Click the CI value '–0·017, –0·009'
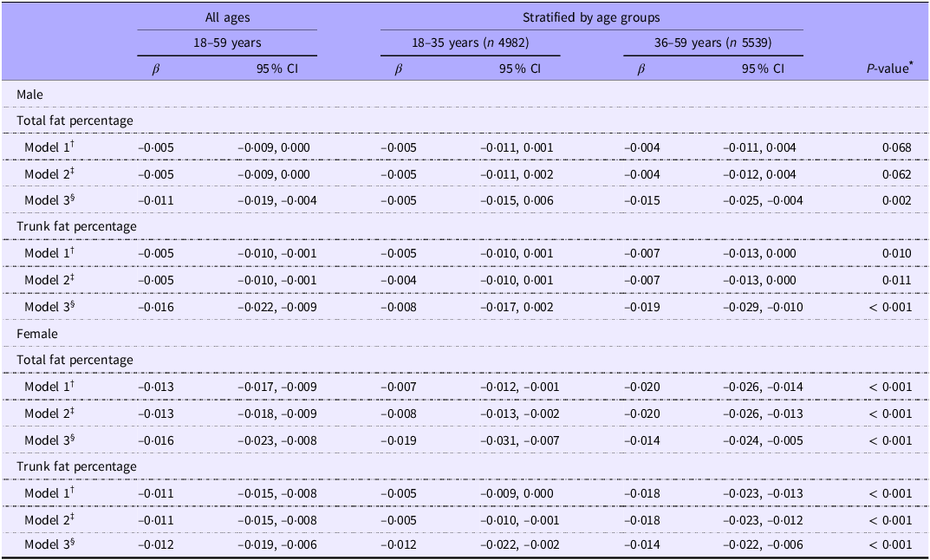 (x=277, y=387)
